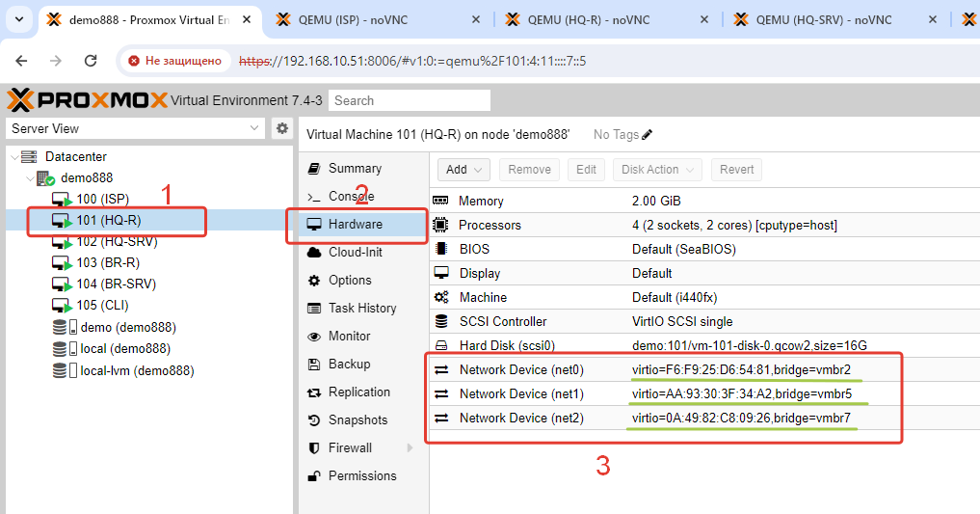Select the Network Device (net1) row

(x=705, y=394)
